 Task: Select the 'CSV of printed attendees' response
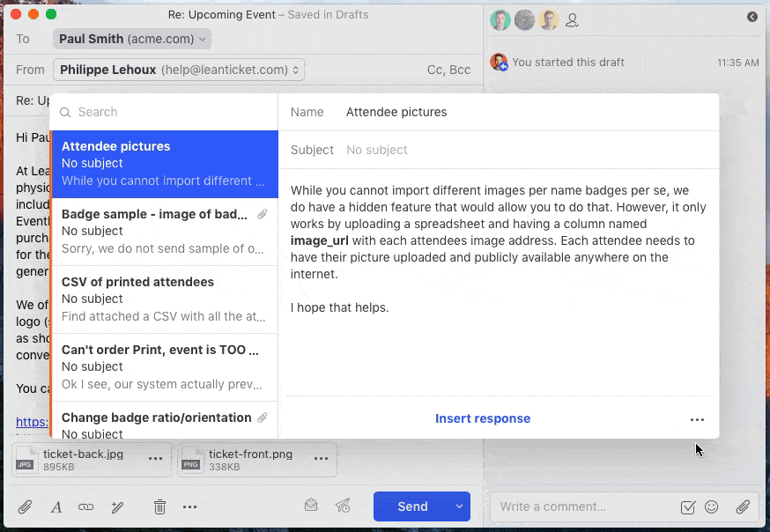[164, 299]
